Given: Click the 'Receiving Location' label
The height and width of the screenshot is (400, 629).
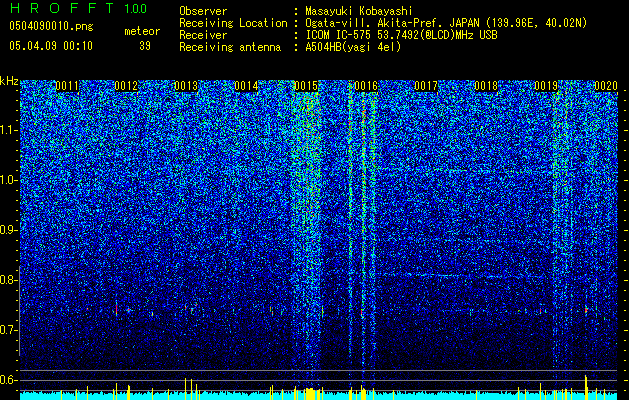Looking at the screenshot, I should point(233,23).
